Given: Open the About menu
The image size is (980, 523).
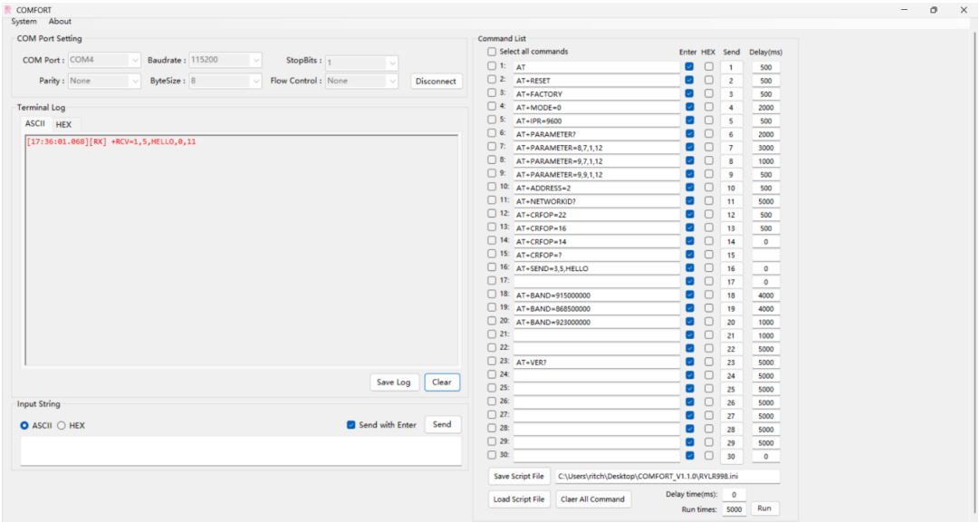Looking at the screenshot, I should pos(60,22).
